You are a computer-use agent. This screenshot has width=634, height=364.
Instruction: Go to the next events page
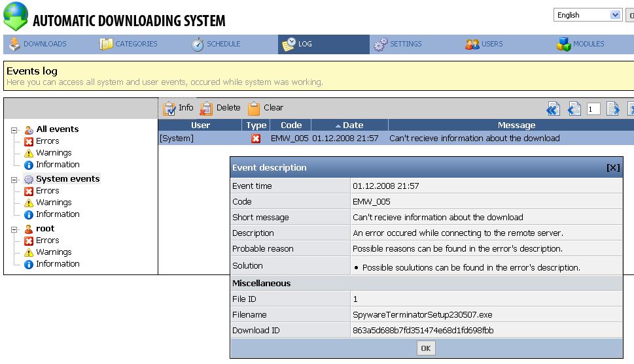click(x=612, y=109)
